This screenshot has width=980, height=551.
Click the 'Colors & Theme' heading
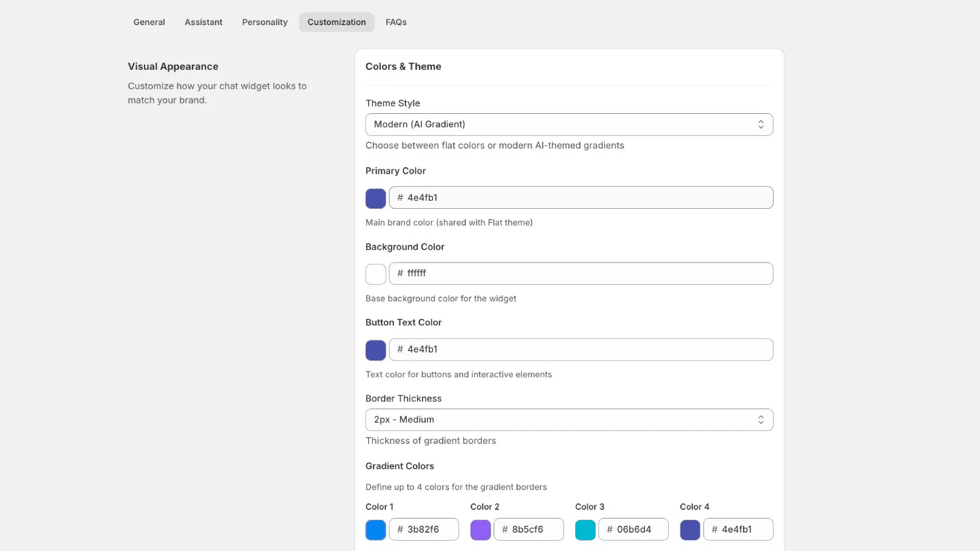(x=403, y=66)
